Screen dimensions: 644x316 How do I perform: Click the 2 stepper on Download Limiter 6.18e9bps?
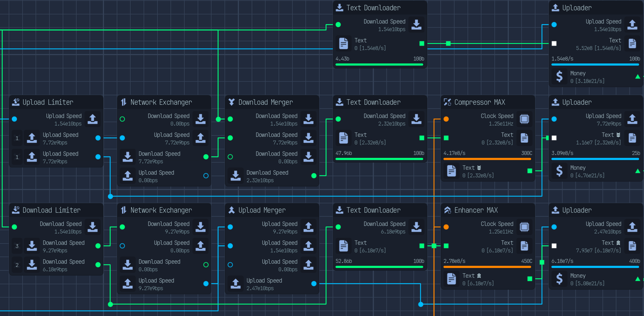click(x=17, y=265)
